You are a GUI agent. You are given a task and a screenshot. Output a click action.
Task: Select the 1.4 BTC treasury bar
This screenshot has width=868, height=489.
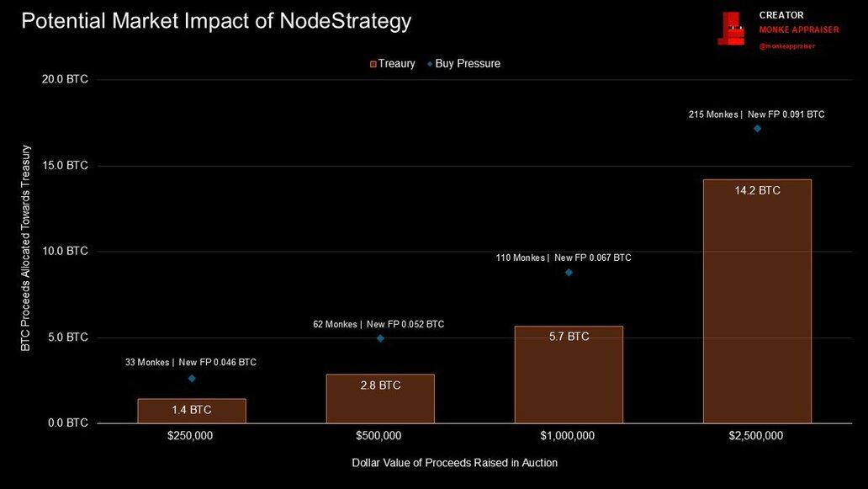point(192,411)
